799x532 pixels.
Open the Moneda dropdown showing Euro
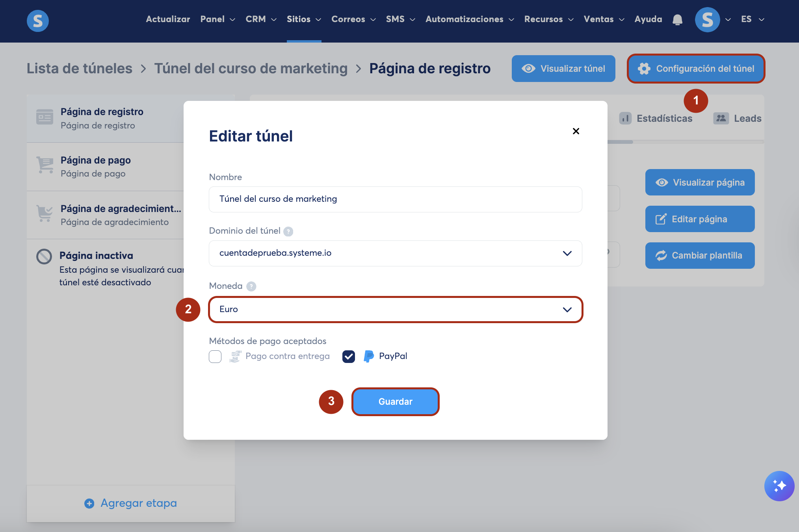pos(395,309)
